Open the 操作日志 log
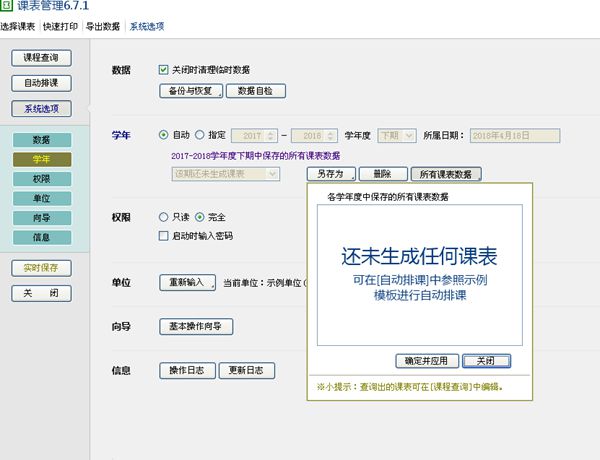 [x=187, y=370]
